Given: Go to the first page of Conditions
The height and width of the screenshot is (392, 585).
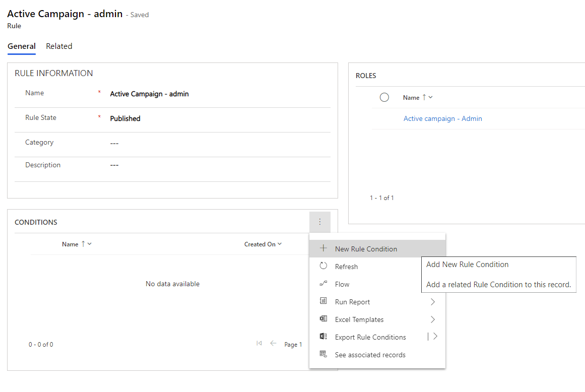Looking at the screenshot, I should pos(259,344).
